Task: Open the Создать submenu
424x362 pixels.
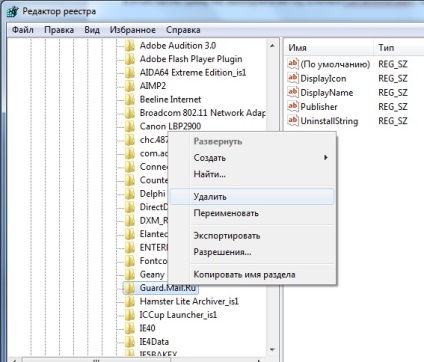Action: point(252,158)
